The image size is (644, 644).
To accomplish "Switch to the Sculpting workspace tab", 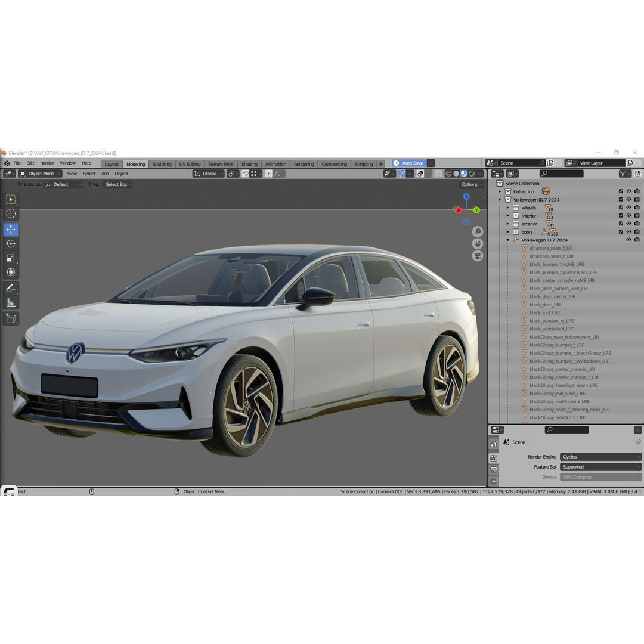I will pyautogui.click(x=162, y=163).
